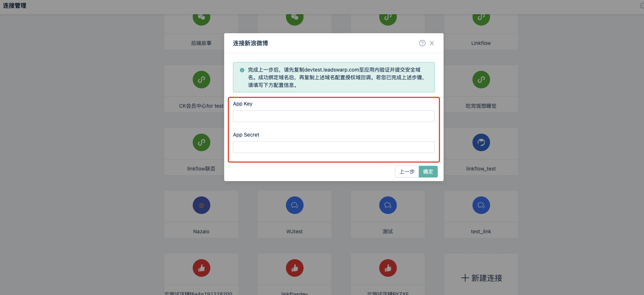Open the 吃完饭想睡觉 connection icon

(481, 80)
